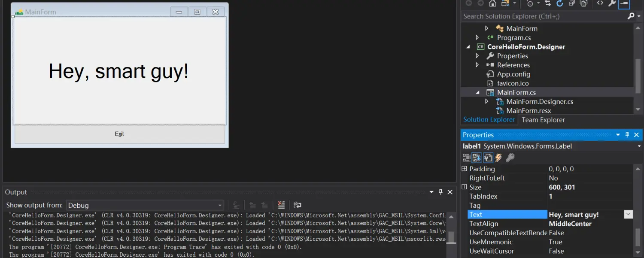Open the Text property value dropdown arrow
Screen dimensions: 644x258
629,214
